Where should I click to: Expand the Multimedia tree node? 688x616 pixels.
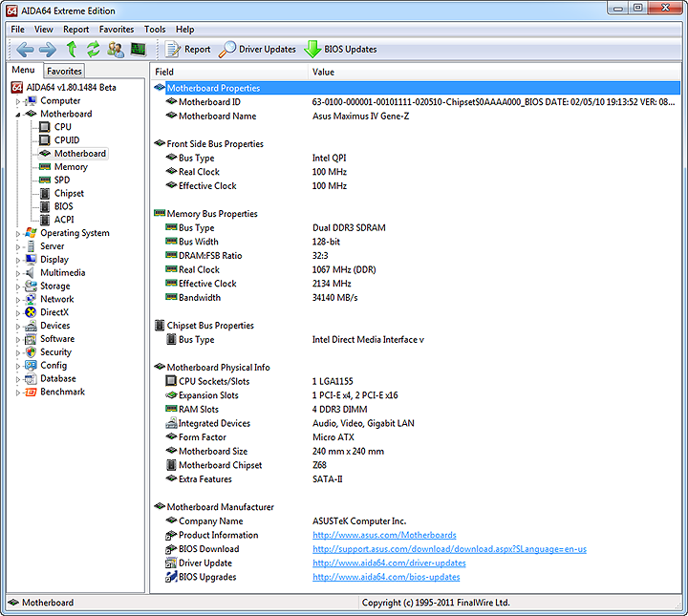(18, 273)
